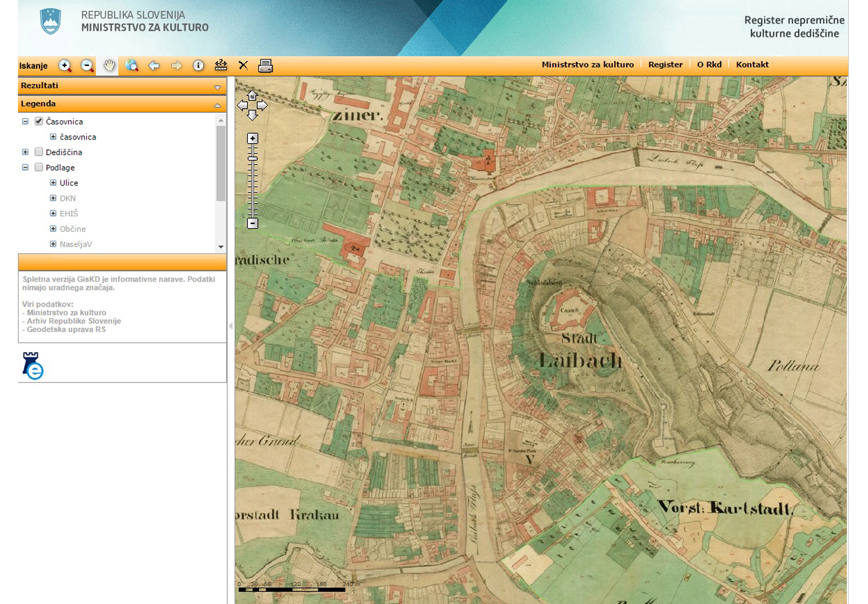
Task: Pan the map north using arrow
Action: point(252,95)
